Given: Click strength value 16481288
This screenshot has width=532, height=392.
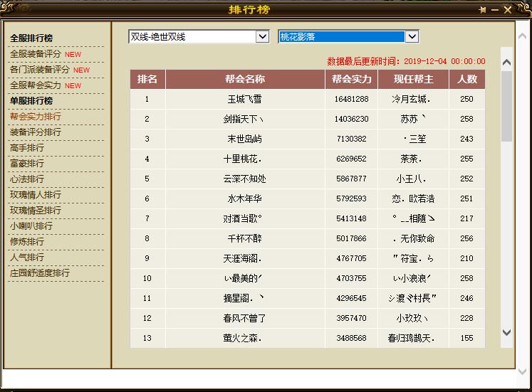Looking at the screenshot, I should [x=352, y=99].
